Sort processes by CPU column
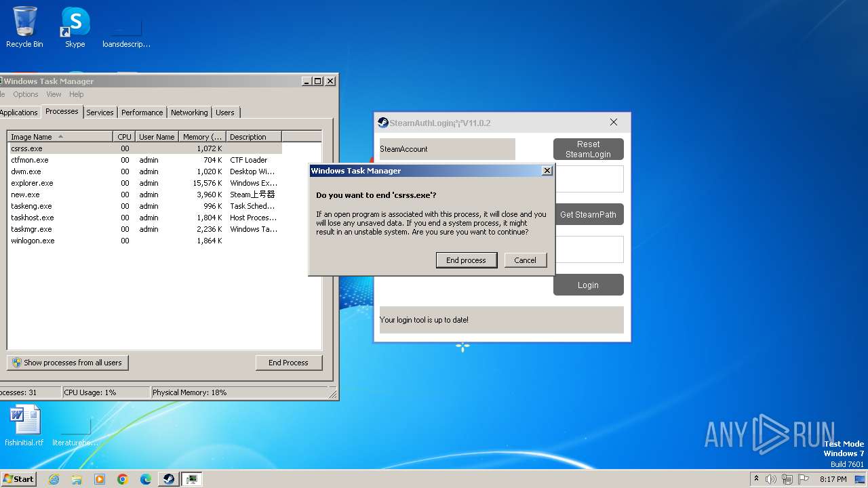The width and height of the screenshot is (868, 488). tap(124, 137)
